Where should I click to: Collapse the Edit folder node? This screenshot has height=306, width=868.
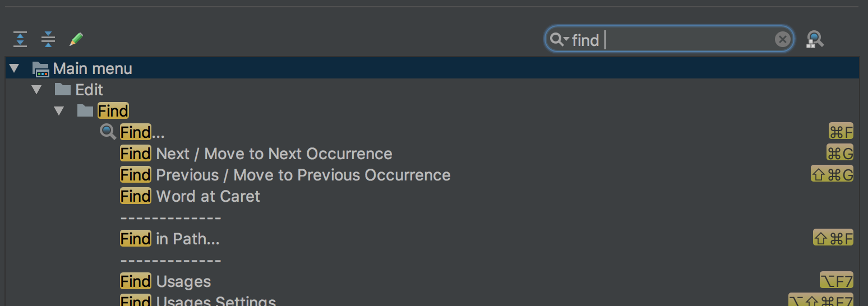(x=36, y=90)
